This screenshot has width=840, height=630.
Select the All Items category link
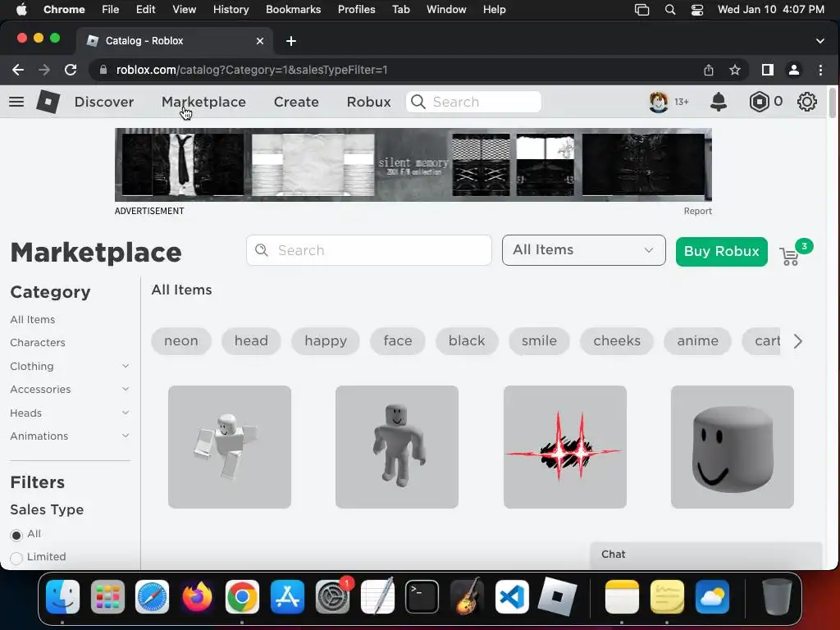tap(33, 320)
